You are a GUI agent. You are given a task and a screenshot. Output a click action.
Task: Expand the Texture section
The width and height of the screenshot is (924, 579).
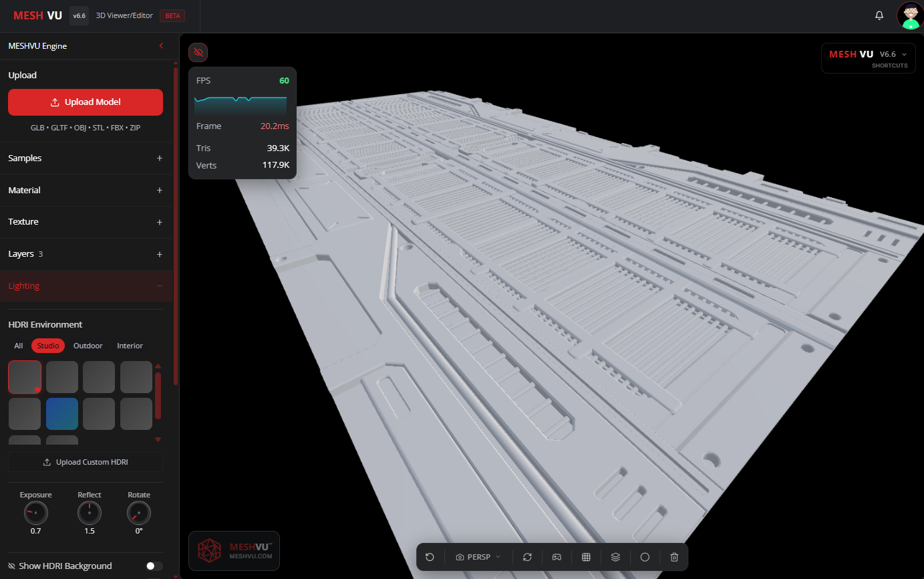(86, 221)
